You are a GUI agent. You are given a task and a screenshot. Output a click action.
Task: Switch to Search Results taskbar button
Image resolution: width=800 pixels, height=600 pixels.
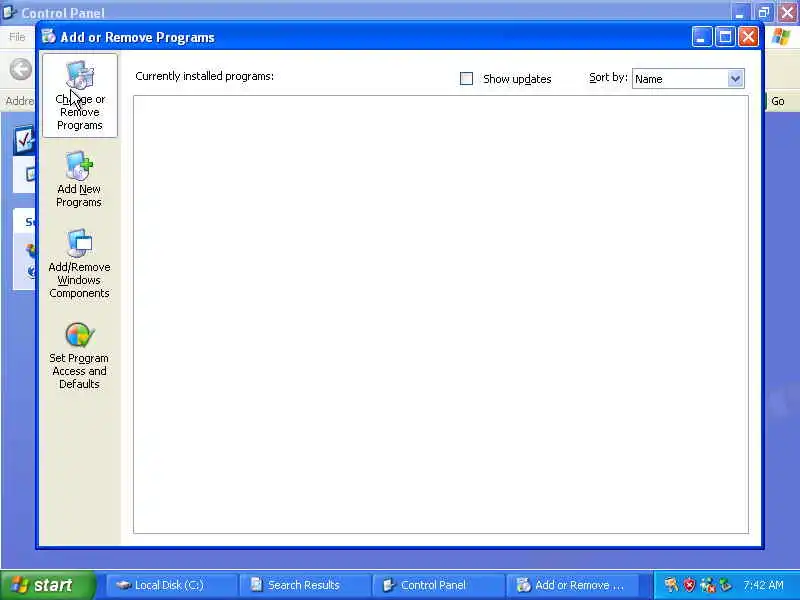pyautogui.click(x=305, y=585)
